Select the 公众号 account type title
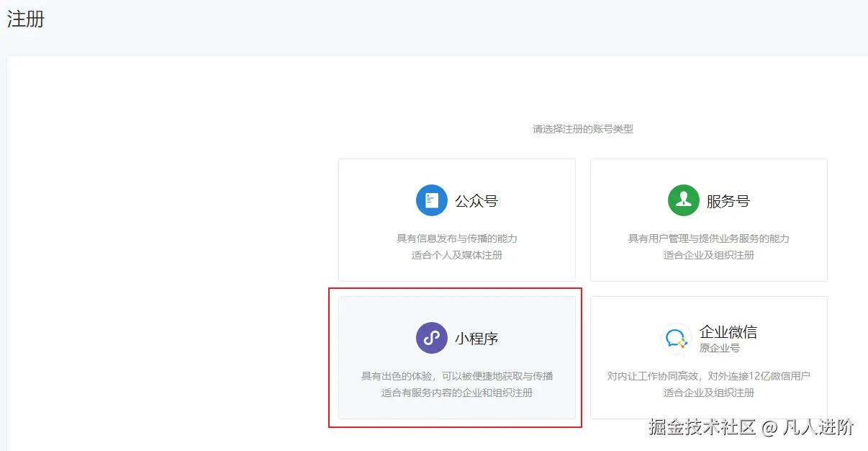Viewport: 868px width, 451px height. (x=476, y=201)
